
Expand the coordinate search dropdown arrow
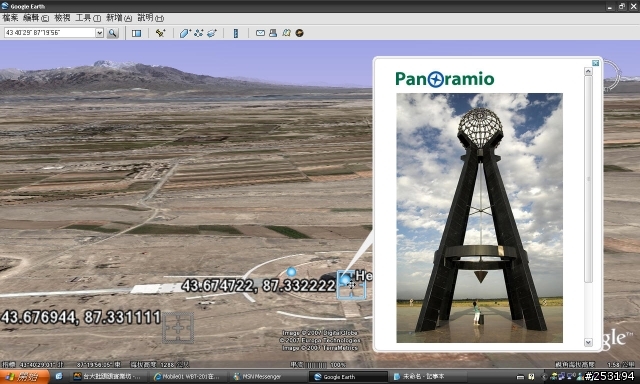(x=100, y=33)
